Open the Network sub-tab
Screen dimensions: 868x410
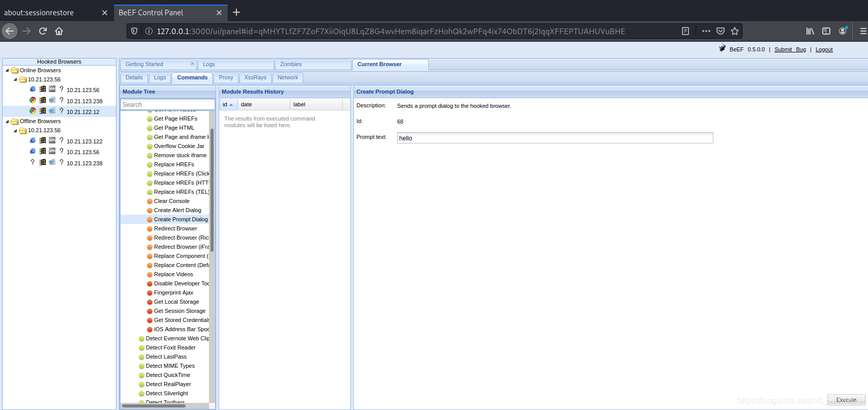coord(288,78)
